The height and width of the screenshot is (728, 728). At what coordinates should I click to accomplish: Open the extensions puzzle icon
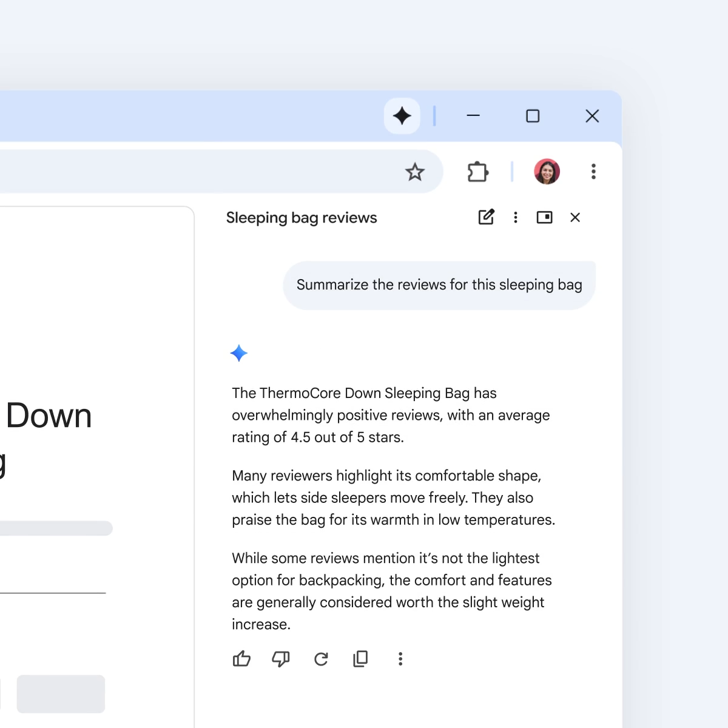click(477, 172)
